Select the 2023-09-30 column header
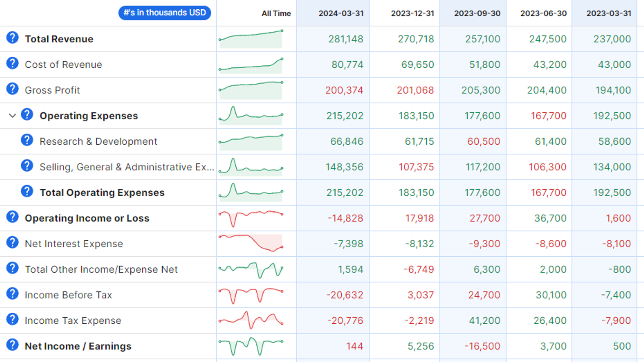This screenshot has width=644, height=362. 477,14
